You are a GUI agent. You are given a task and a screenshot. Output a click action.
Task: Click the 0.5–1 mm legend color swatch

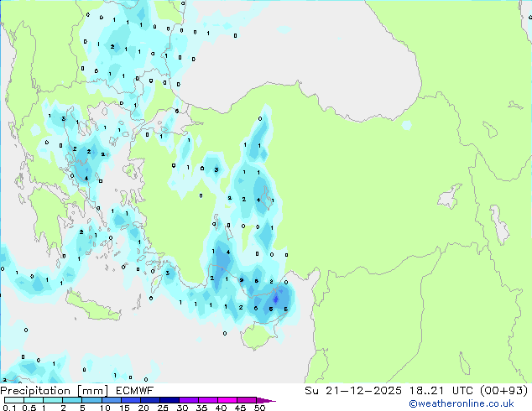point(34,400)
